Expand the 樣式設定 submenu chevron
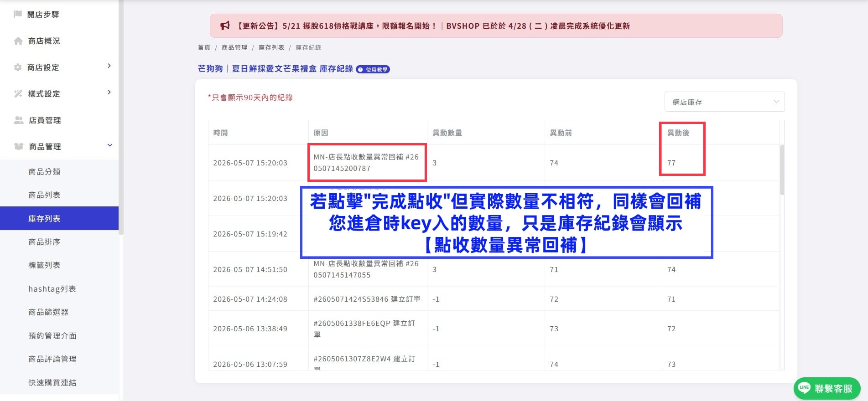868x401 pixels. (109, 93)
